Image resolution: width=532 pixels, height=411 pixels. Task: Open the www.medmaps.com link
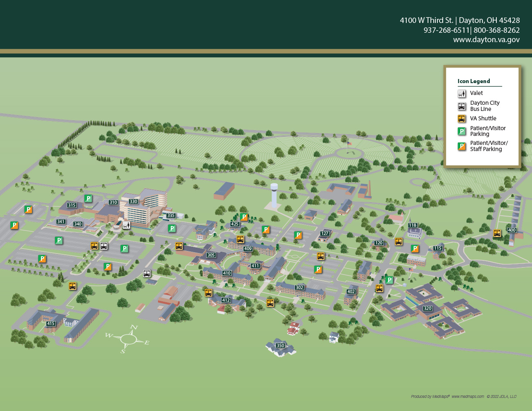pyautogui.click(x=468, y=396)
